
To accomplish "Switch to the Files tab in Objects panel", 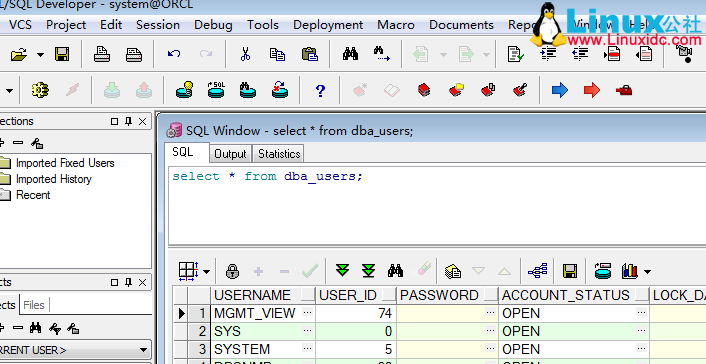I will (34, 305).
